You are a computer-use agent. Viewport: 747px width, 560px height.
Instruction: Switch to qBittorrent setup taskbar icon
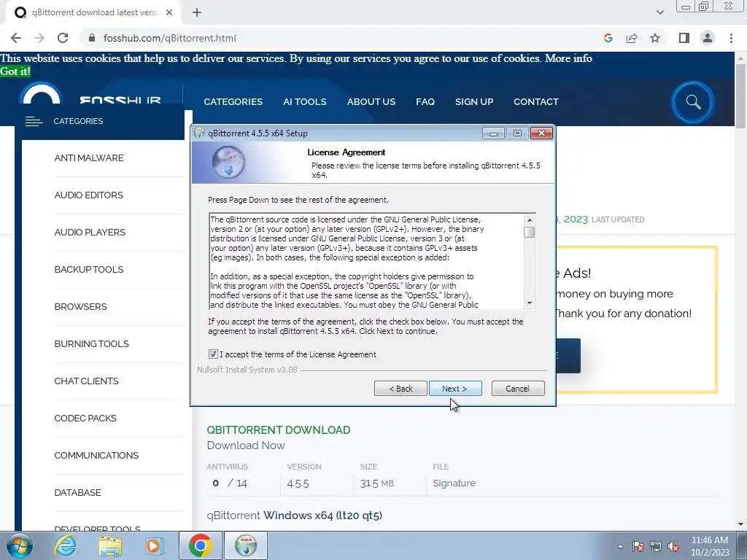coord(246,545)
